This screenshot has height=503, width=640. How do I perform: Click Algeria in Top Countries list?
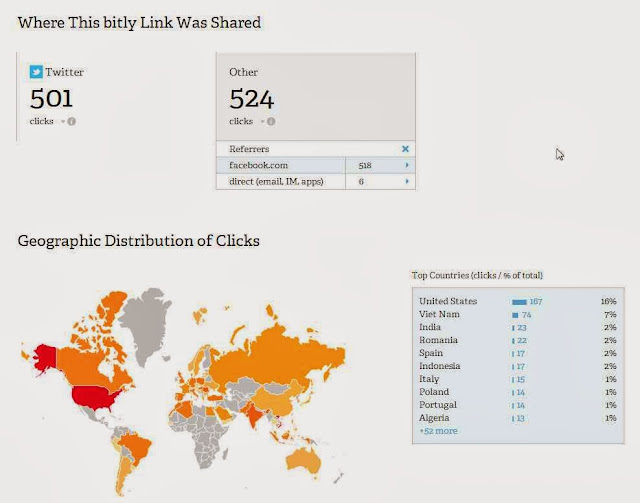click(434, 418)
